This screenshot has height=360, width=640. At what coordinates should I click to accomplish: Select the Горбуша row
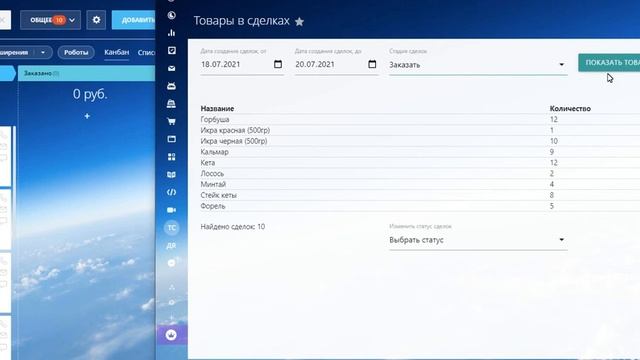coord(420,120)
